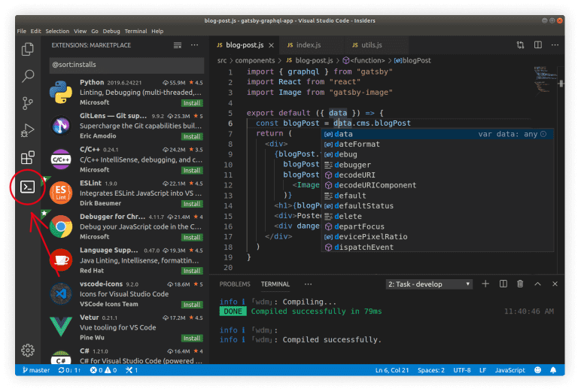Open the Explorer files icon in activity bar
Screen dimensions: 581x392
pyautogui.click(x=28, y=49)
